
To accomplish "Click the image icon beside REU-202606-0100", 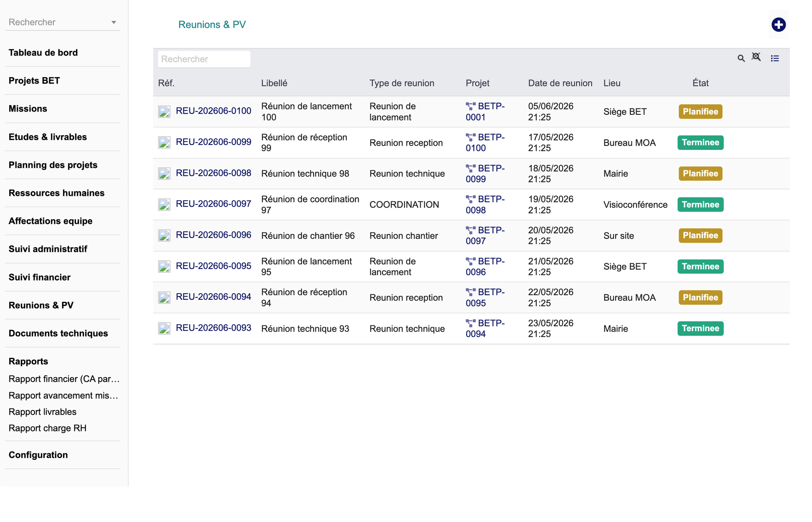I will [x=164, y=111].
